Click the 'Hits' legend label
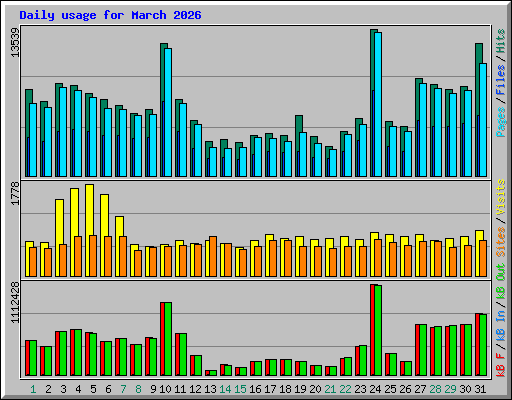The width and height of the screenshot is (512, 400). tap(501, 42)
